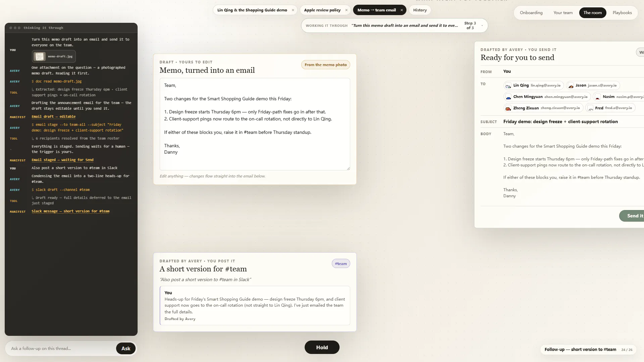The image size is (644, 362).
Task: Click the Follow-up short version to #team pill
Action: tap(588, 350)
